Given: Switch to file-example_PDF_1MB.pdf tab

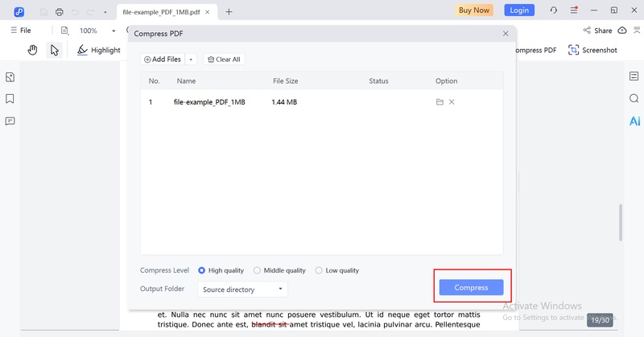Looking at the screenshot, I should (x=162, y=12).
